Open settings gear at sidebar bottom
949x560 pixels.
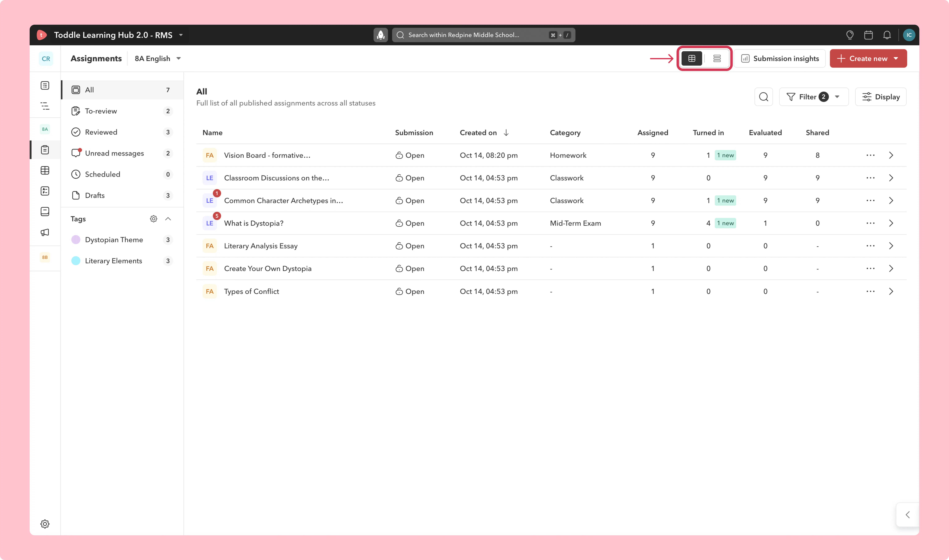[45, 524]
